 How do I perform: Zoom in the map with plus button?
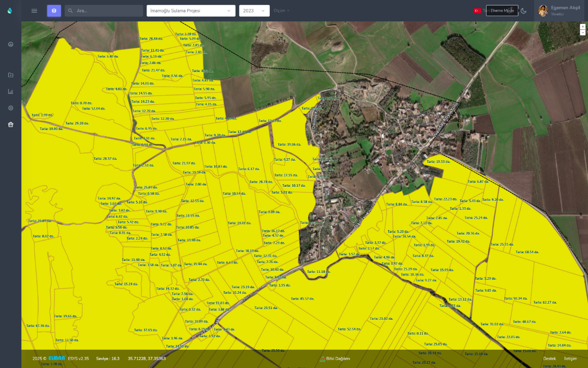[x=582, y=26]
